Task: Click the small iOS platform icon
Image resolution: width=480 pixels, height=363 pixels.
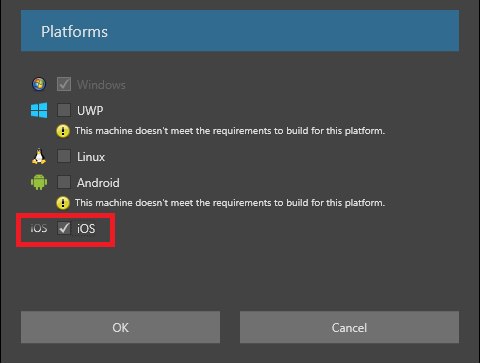Action: (x=39, y=228)
